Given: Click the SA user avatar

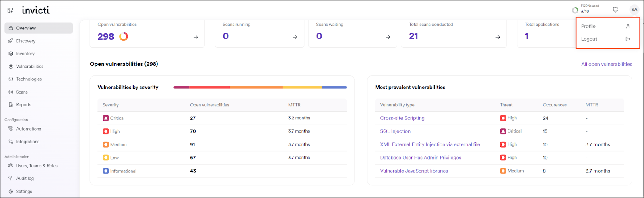Looking at the screenshot, I should point(634,10).
